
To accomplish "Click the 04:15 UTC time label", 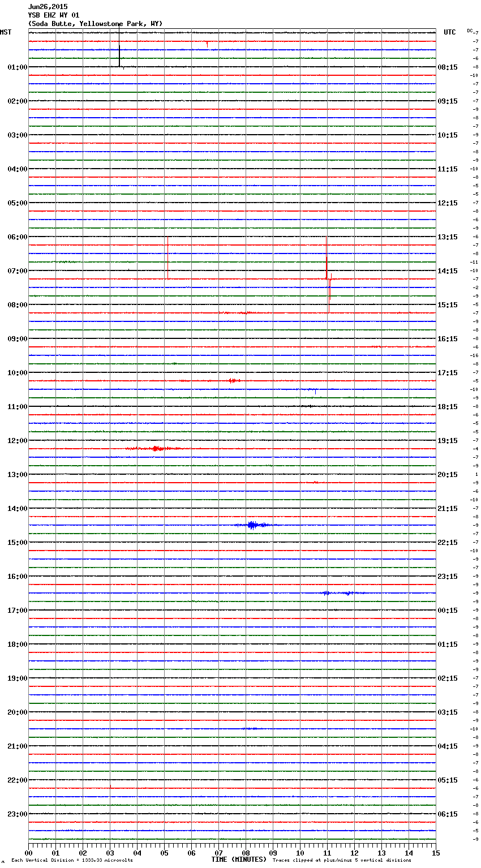I will click(448, 746).
